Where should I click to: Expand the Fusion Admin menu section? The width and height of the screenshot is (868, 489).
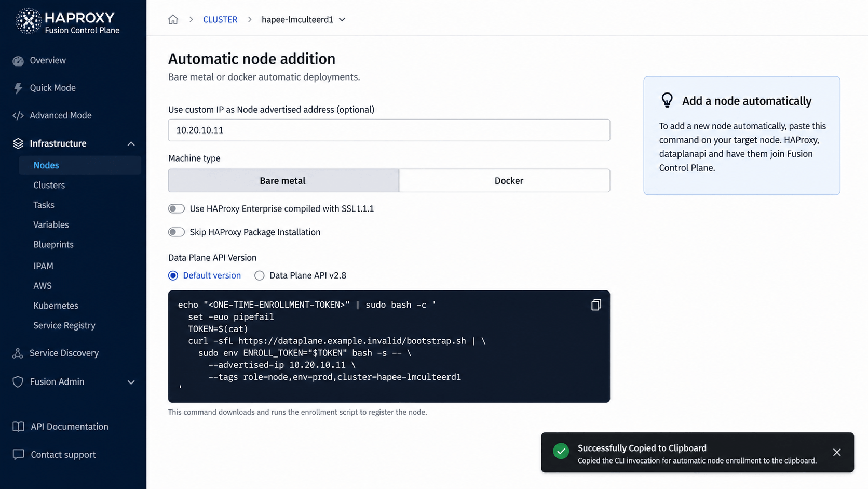click(131, 382)
